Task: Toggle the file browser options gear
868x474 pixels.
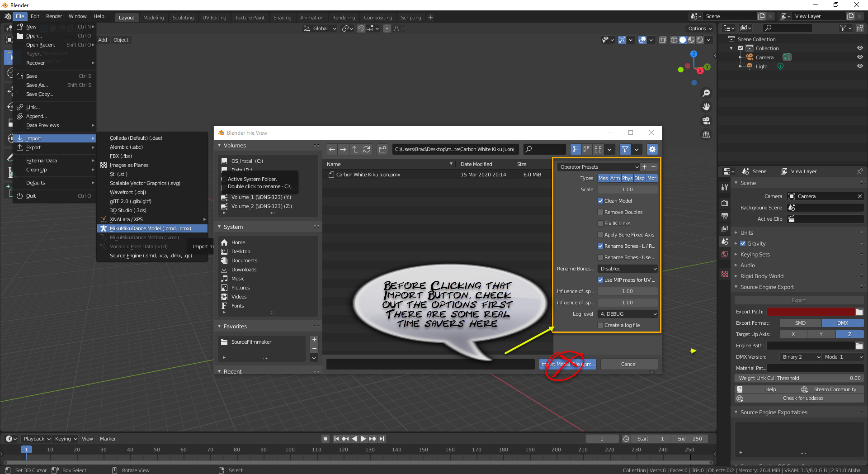Action: 652,149
